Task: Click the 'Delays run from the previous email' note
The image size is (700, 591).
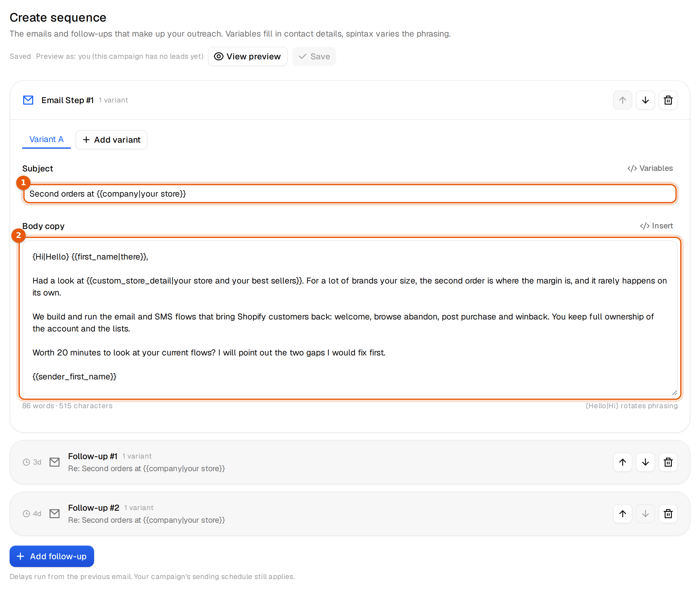Action: tap(152, 577)
